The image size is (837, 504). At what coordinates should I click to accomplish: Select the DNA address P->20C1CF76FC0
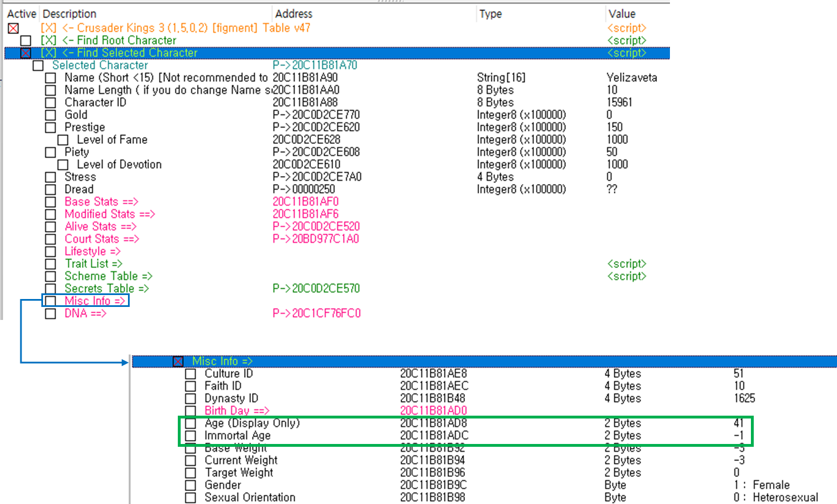click(317, 314)
